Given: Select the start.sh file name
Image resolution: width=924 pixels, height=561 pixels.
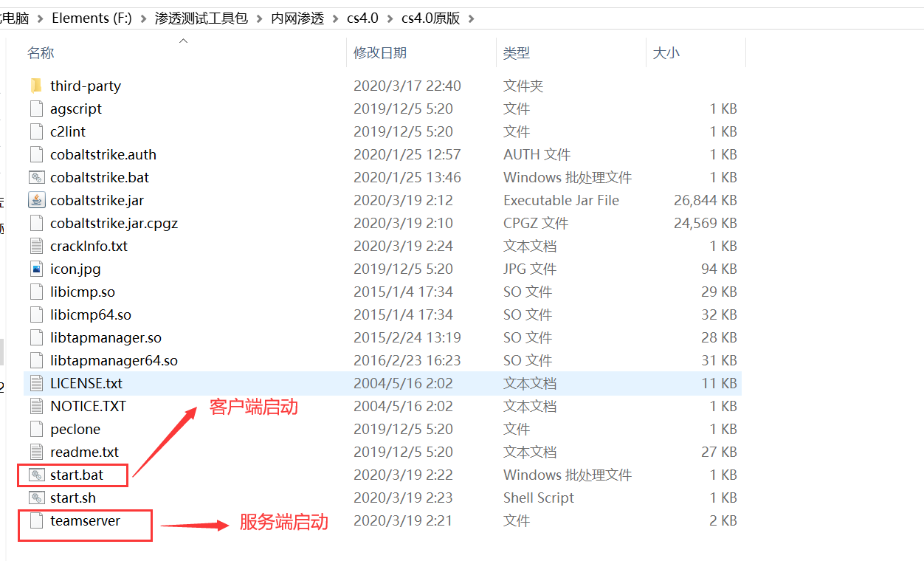Looking at the screenshot, I should pos(73,498).
